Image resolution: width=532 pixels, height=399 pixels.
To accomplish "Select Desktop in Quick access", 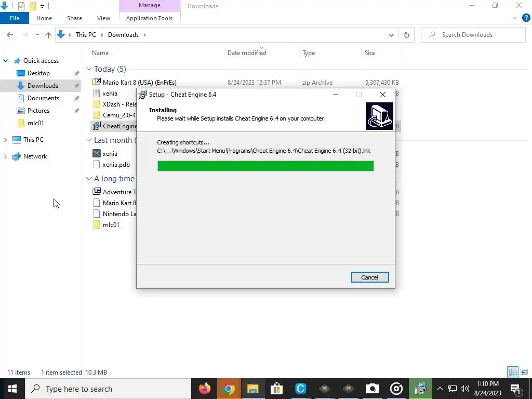I will (x=38, y=73).
